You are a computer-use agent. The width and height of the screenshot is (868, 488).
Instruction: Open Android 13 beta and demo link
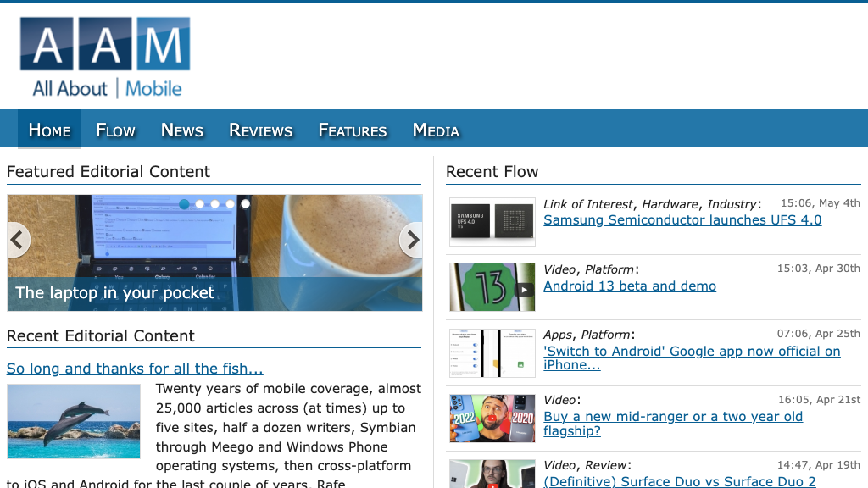[x=630, y=286]
